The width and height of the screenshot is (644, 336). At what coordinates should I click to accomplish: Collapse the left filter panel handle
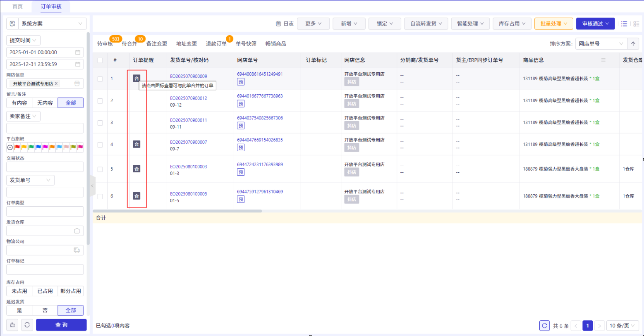(92, 186)
